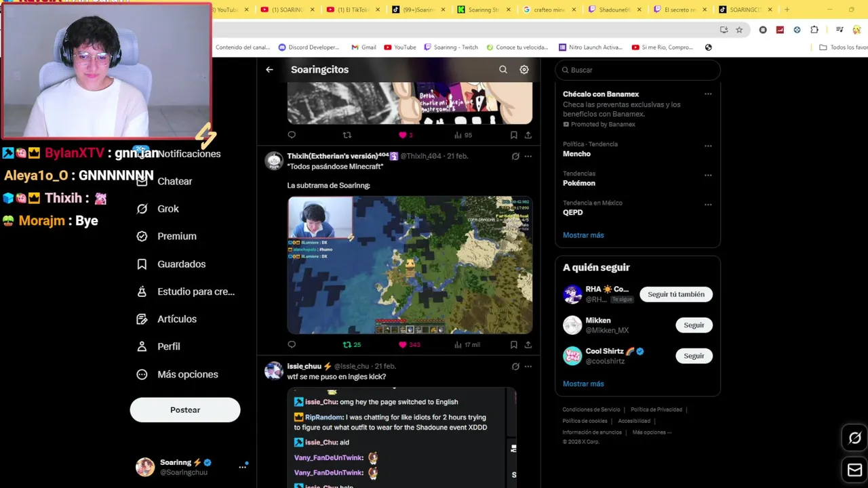Open Soarinng - Twitch bookmark
The width and height of the screenshot is (868, 488).
coord(451,47)
